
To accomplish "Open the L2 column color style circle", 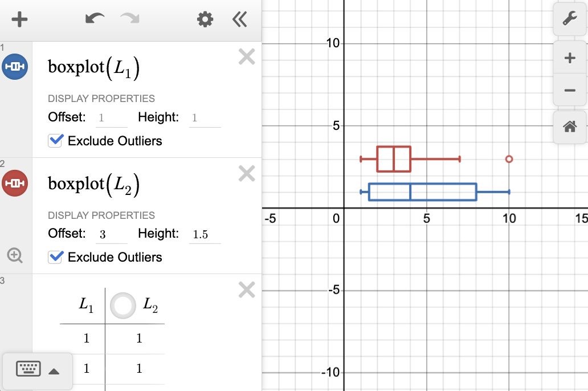I will 123,306.
